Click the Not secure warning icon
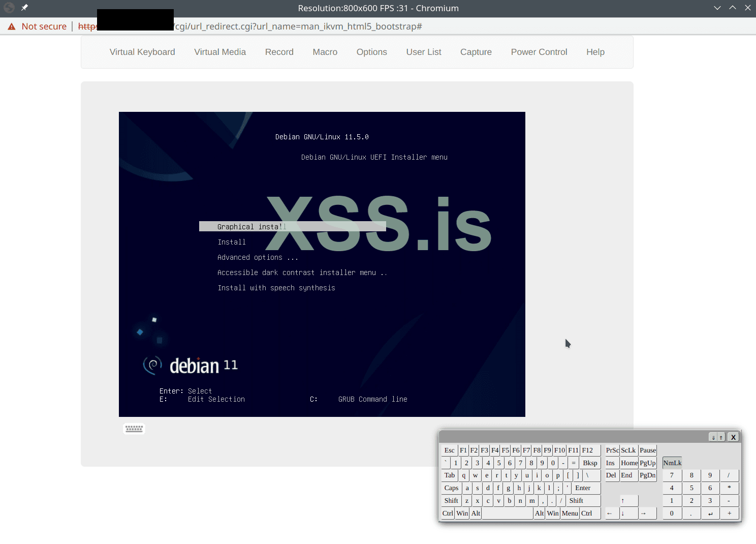The image size is (756, 544). click(x=12, y=26)
